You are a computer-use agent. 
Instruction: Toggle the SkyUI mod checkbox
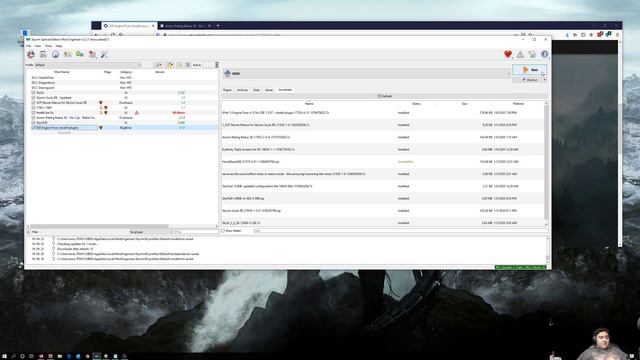[x=33, y=93]
